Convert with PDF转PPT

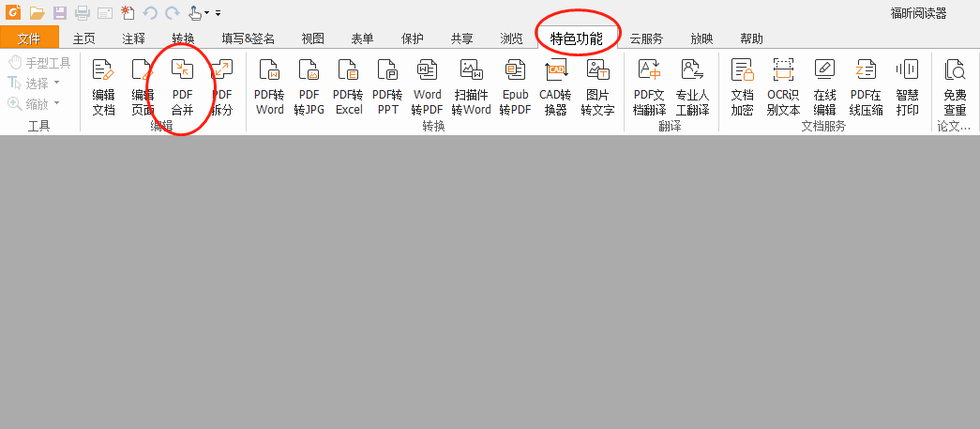click(x=387, y=87)
